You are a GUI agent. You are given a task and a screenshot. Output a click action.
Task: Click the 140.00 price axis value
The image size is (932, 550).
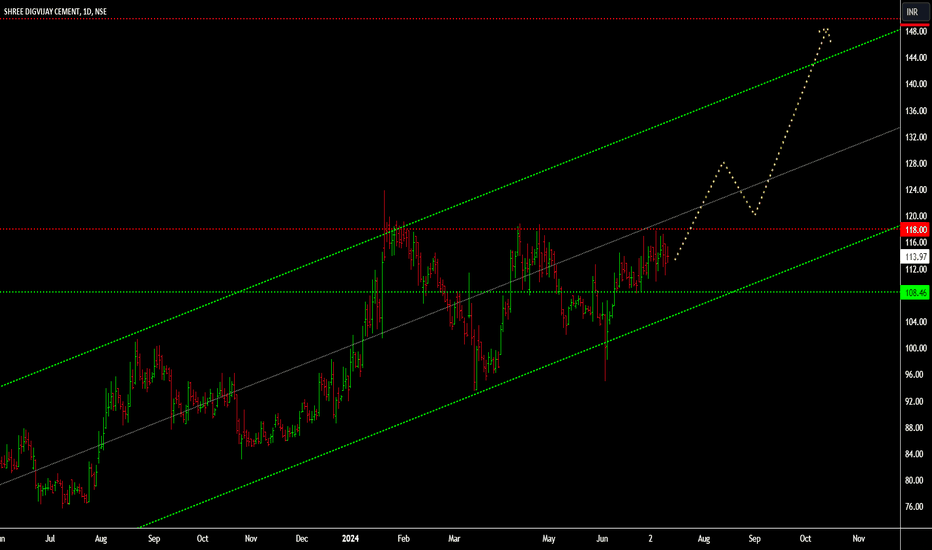click(916, 84)
